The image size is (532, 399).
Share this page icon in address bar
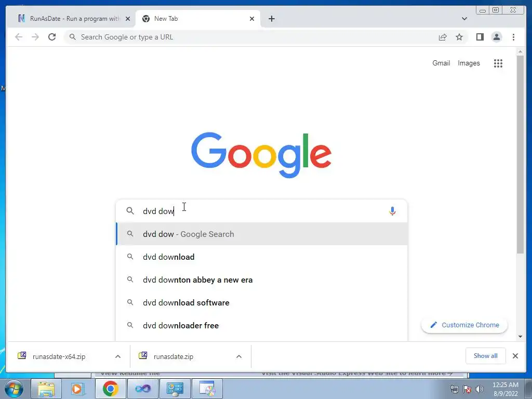443,37
